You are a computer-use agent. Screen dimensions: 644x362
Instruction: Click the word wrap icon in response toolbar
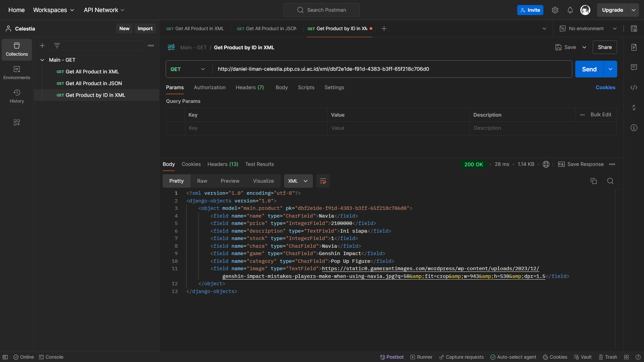(323, 181)
